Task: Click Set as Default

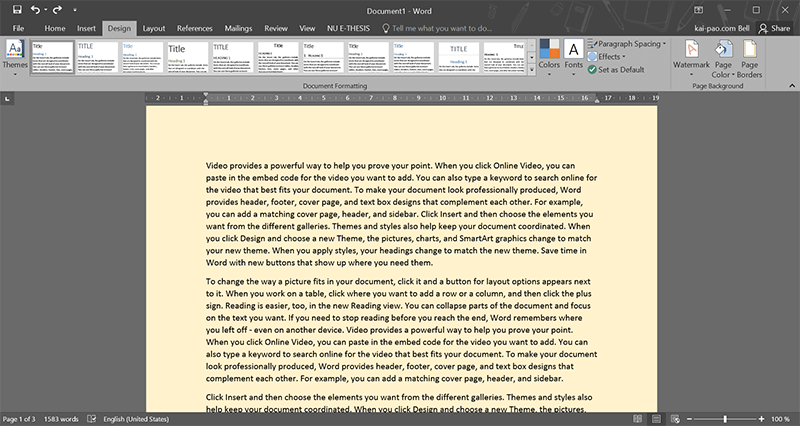Action: 616,69
